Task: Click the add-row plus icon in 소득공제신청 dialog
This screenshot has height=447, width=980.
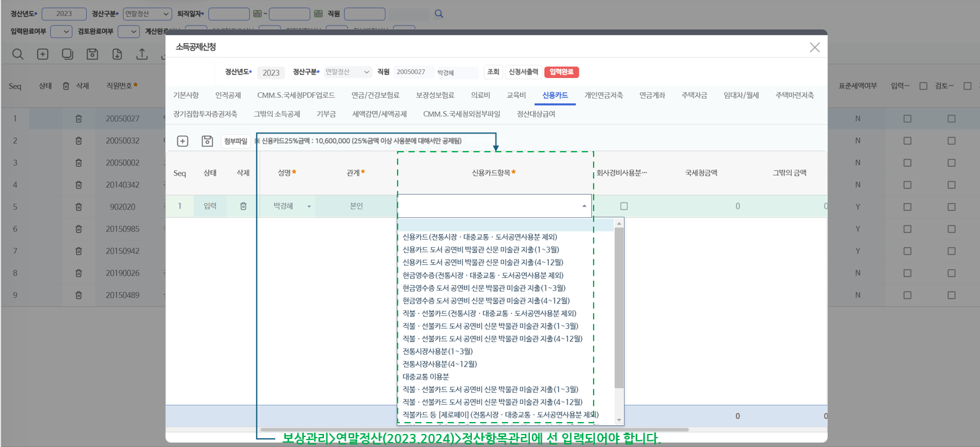Action: point(183,141)
